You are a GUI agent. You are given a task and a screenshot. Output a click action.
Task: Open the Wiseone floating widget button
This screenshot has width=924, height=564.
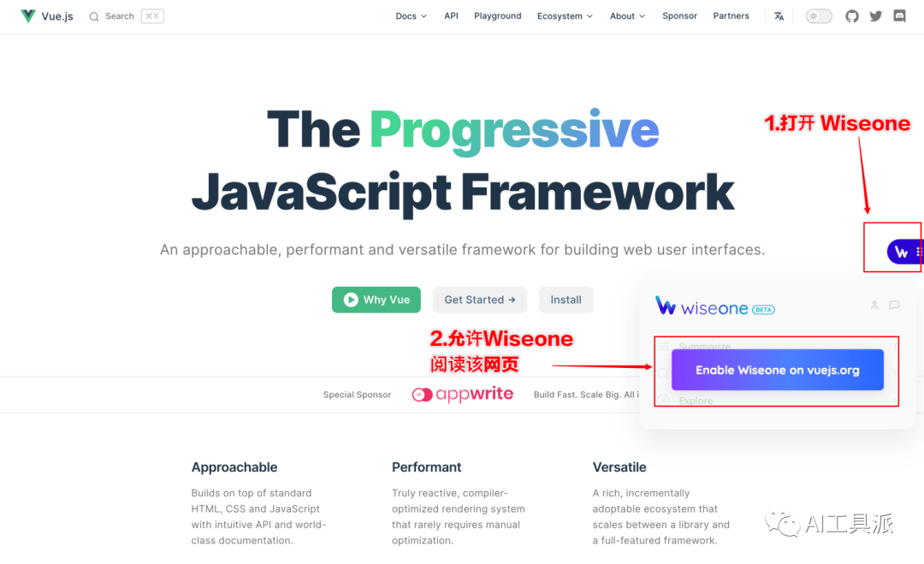tap(902, 252)
